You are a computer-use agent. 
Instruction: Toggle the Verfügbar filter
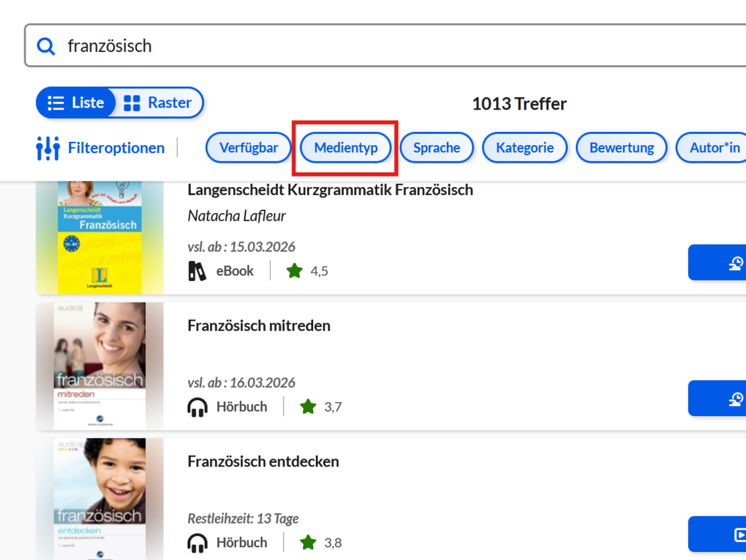pos(249,148)
